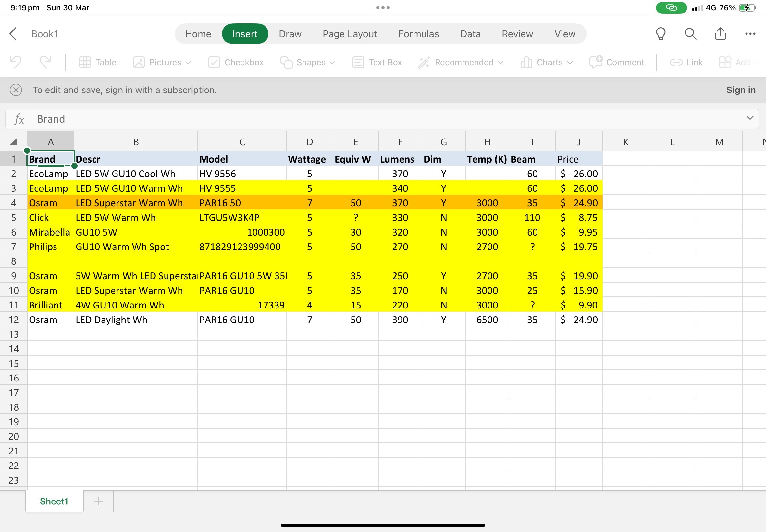
Task: Tap the share upload icon
Action: (720, 34)
